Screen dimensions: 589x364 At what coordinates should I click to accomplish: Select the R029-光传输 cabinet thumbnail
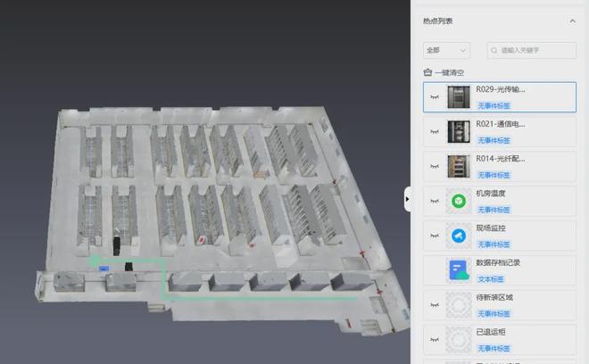(x=458, y=97)
